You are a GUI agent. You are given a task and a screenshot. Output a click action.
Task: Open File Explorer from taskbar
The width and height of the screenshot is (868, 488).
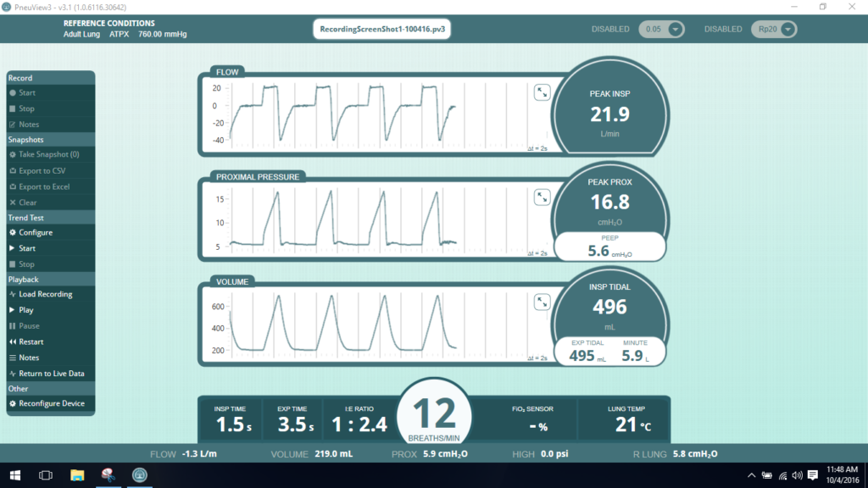pos(77,475)
